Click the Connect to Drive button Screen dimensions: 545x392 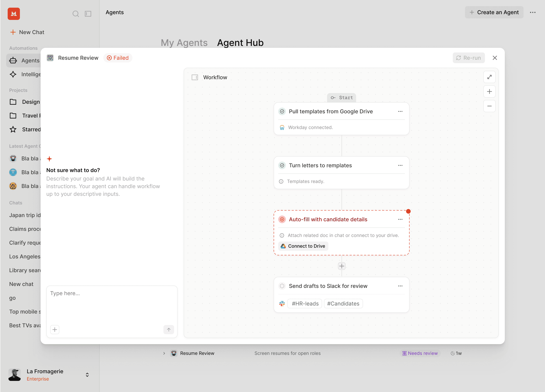(x=303, y=246)
